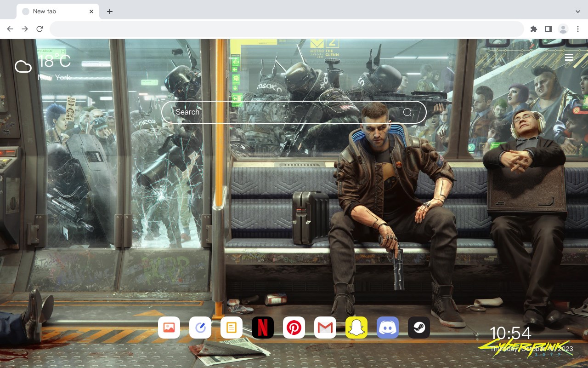588x368 pixels.
Task: Open the blue to-do check shortcut
Action: tap(200, 328)
